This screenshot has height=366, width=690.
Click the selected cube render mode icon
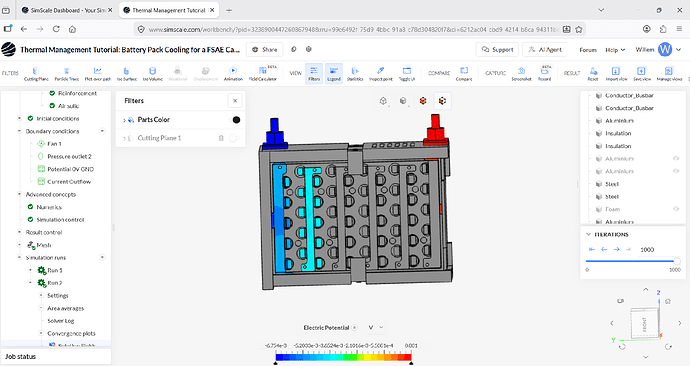click(442, 101)
